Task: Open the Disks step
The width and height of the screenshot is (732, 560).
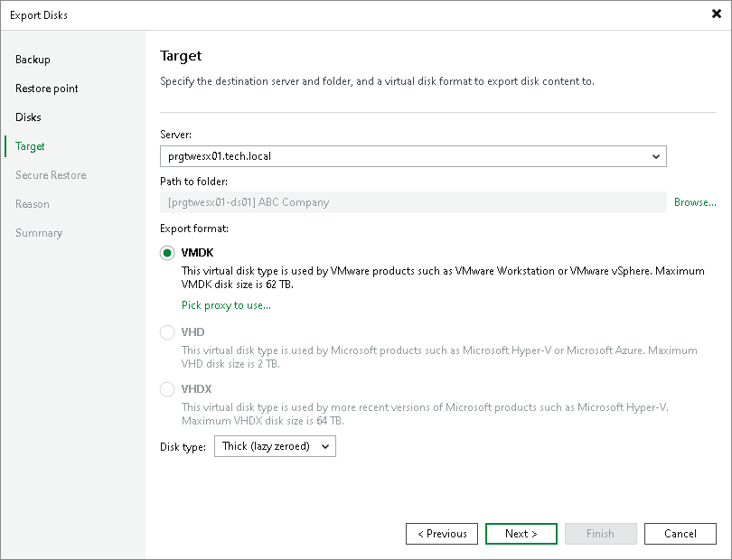Action: tap(26, 117)
